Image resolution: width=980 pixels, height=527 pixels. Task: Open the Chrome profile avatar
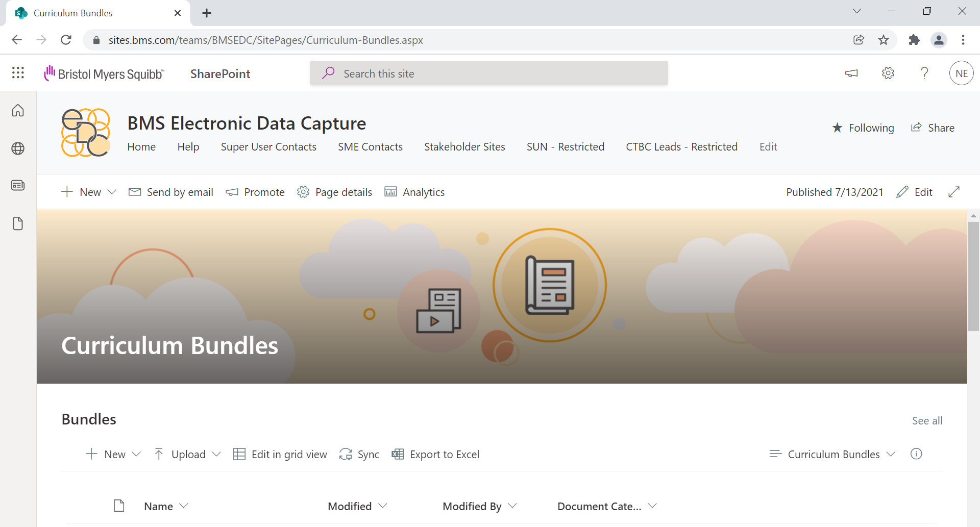[939, 40]
